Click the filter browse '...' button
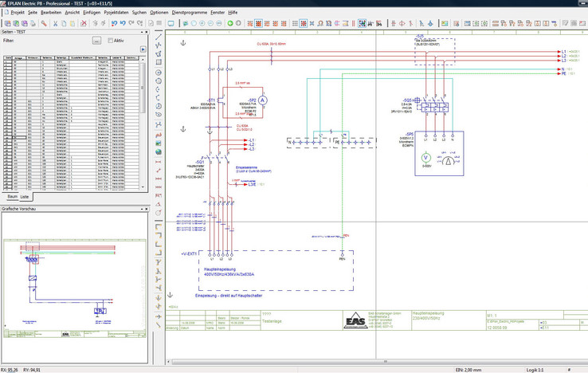 [96, 41]
